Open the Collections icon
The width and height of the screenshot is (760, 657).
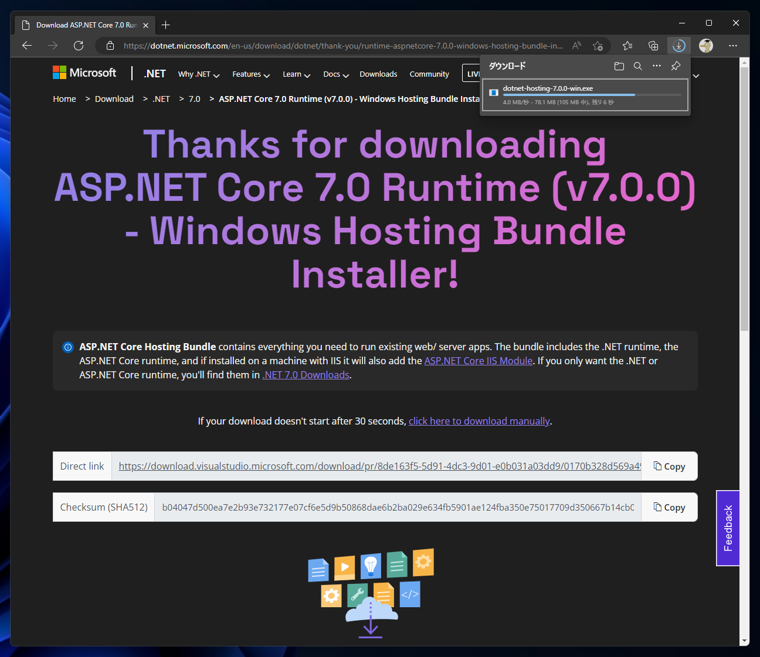[x=653, y=46]
